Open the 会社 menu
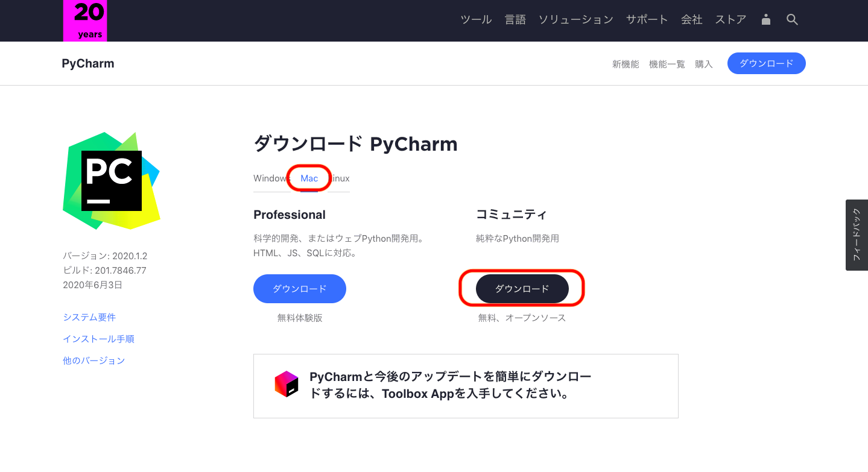 click(x=691, y=19)
